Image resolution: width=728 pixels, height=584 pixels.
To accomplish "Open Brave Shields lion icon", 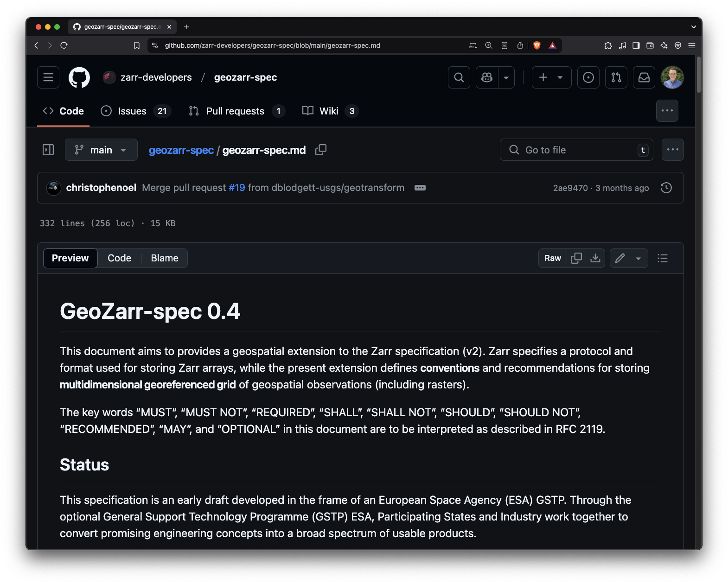I will click(537, 45).
